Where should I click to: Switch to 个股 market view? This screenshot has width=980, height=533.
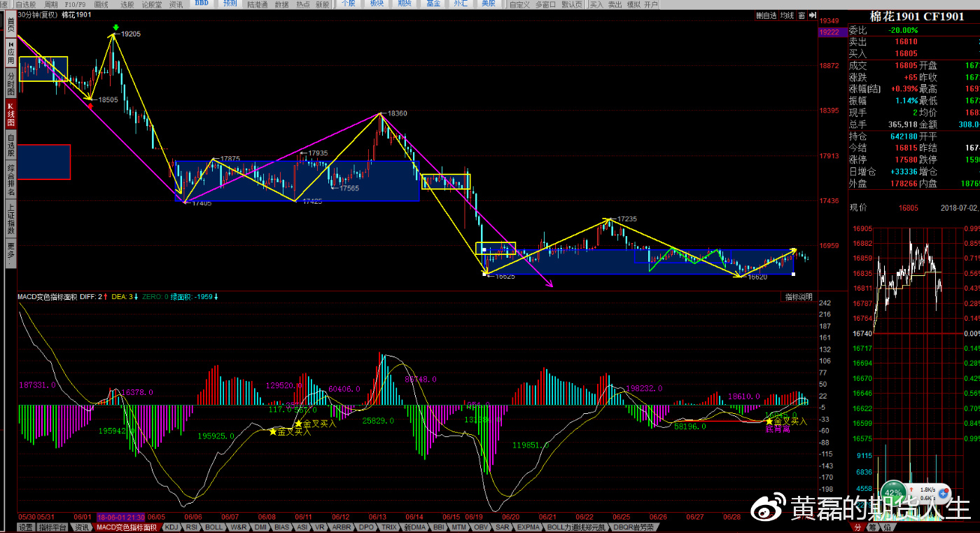(348, 4)
